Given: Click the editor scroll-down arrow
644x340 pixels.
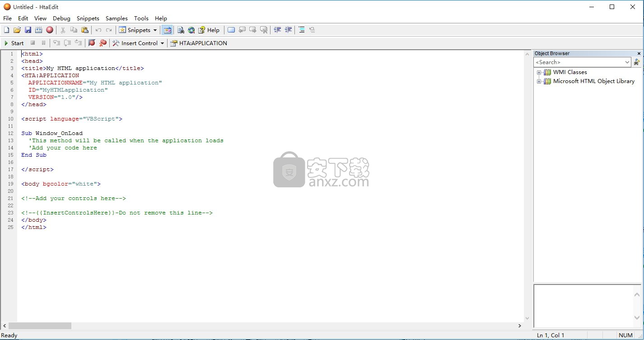Looking at the screenshot, I should click(x=527, y=318).
